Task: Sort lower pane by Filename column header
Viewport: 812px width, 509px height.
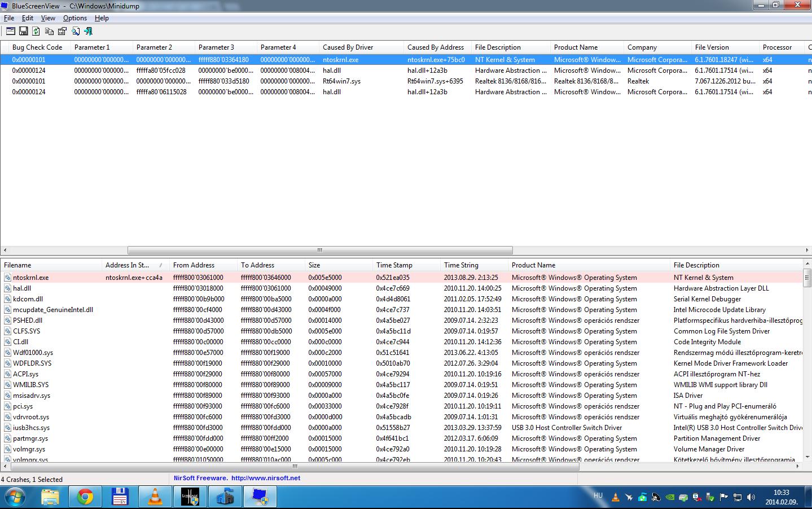Action: (x=51, y=265)
